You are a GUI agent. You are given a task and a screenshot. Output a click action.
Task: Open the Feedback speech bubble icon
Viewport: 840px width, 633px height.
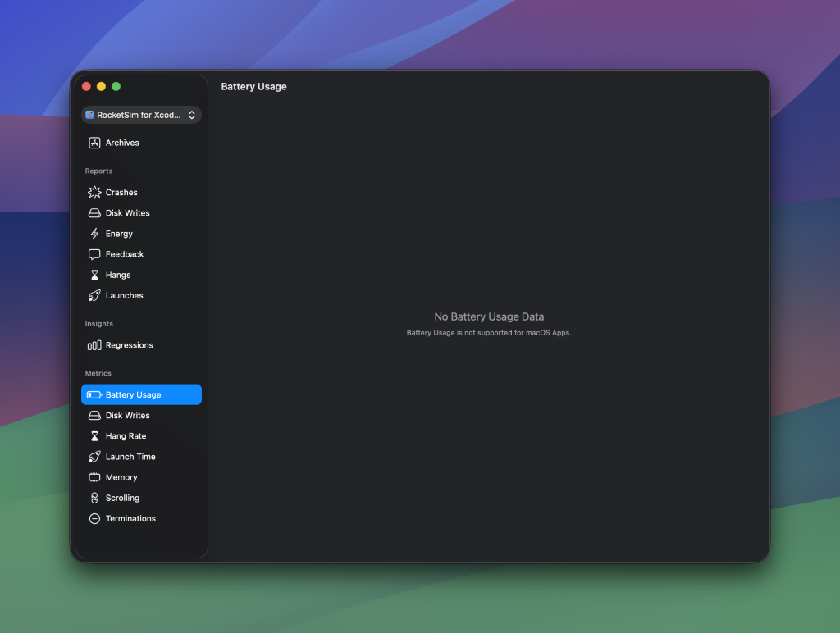pos(95,254)
